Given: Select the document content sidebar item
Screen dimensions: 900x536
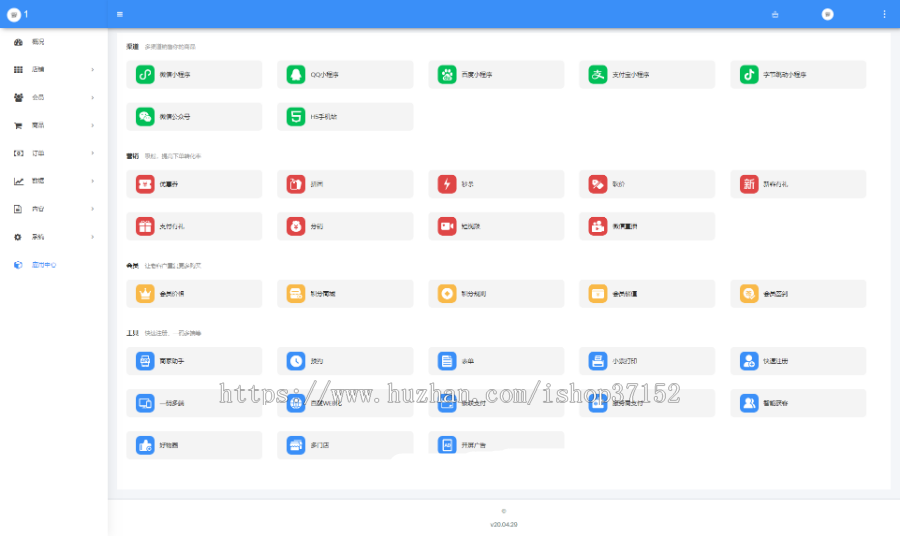Looking at the screenshot, I should tap(53, 209).
